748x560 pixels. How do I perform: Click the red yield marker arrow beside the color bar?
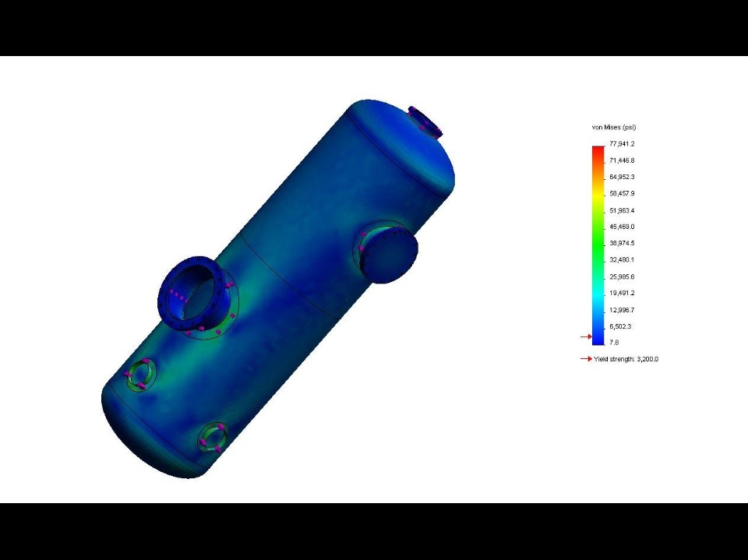pyautogui.click(x=586, y=336)
